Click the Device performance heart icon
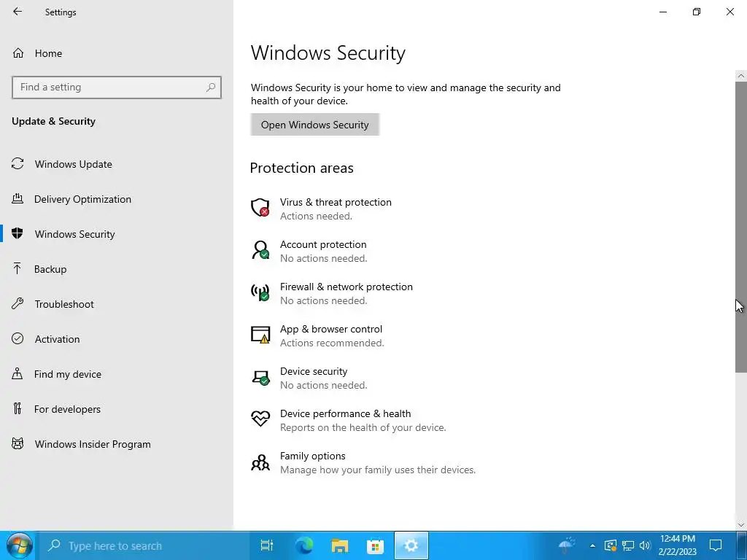This screenshot has height=560, width=747. (x=260, y=419)
